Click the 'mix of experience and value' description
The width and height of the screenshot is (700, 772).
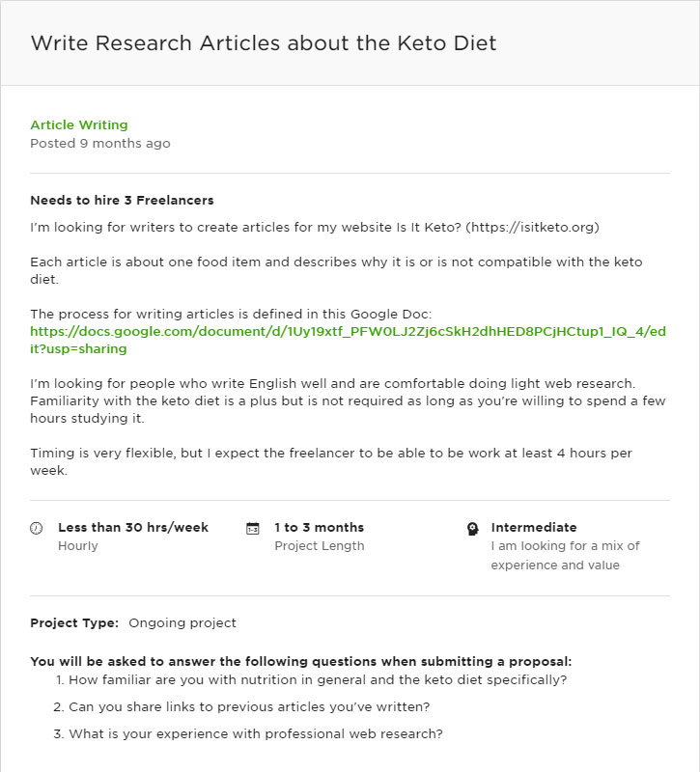pyautogui.click(x=565, y=556)
